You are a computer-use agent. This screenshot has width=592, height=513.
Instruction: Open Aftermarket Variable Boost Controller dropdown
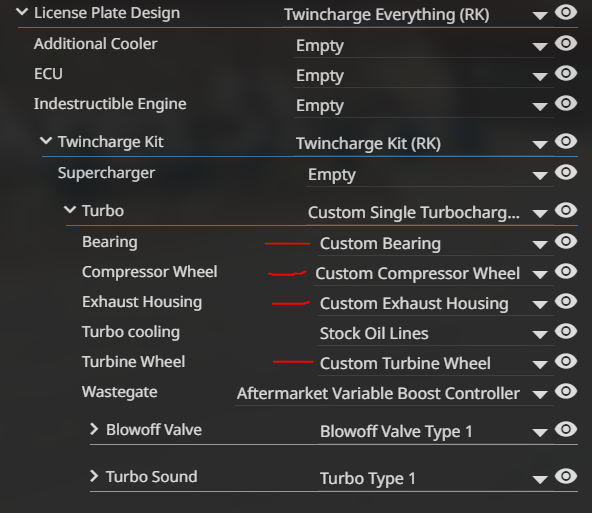394,394
